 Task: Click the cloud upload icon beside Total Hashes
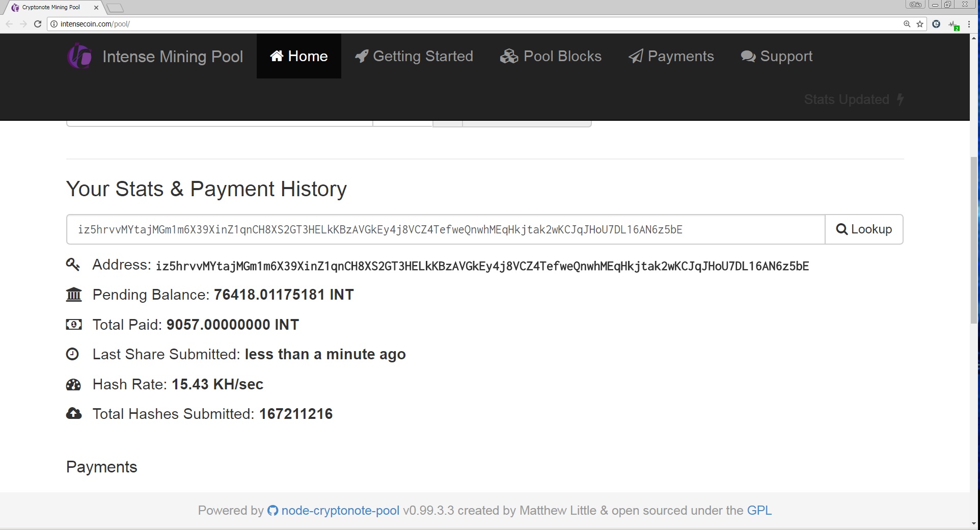coord(74,414)
